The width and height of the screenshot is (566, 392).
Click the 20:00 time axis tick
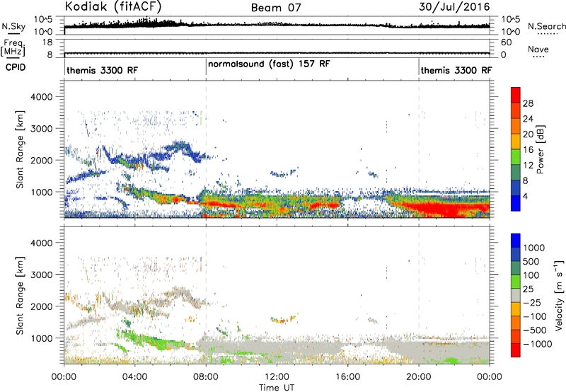point(419,377)
